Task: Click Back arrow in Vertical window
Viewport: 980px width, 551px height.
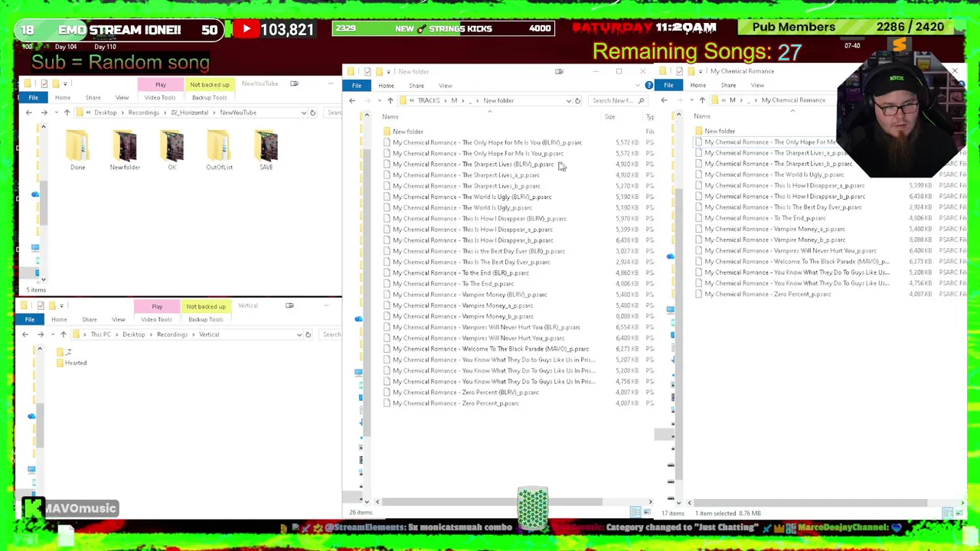Action: point(25,334)
